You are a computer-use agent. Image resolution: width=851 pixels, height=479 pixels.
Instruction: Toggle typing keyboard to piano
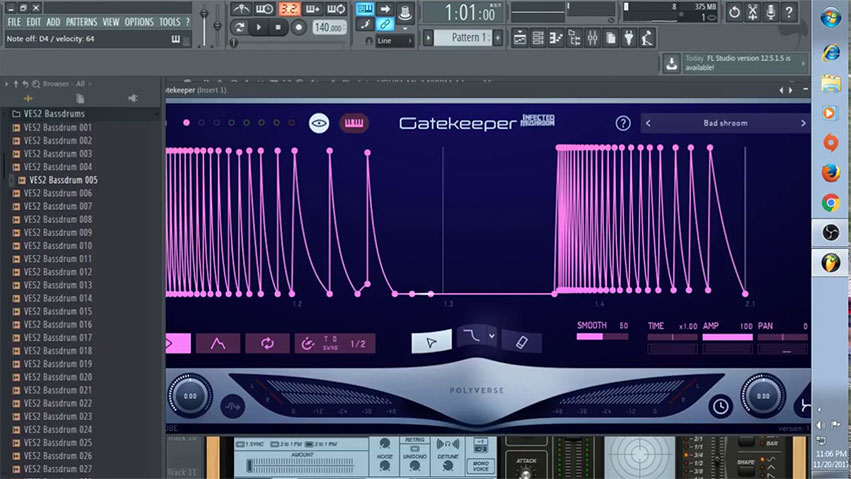coord(365,9)
